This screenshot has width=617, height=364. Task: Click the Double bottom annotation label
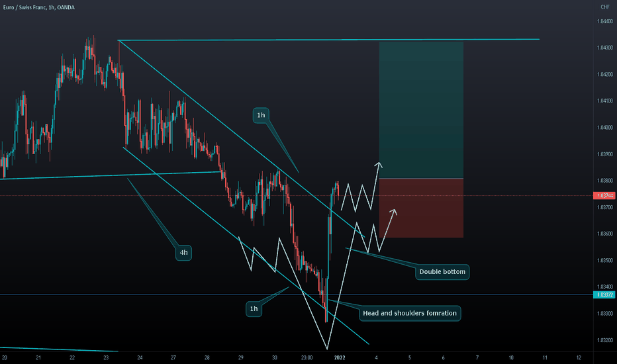pos(442,272)
